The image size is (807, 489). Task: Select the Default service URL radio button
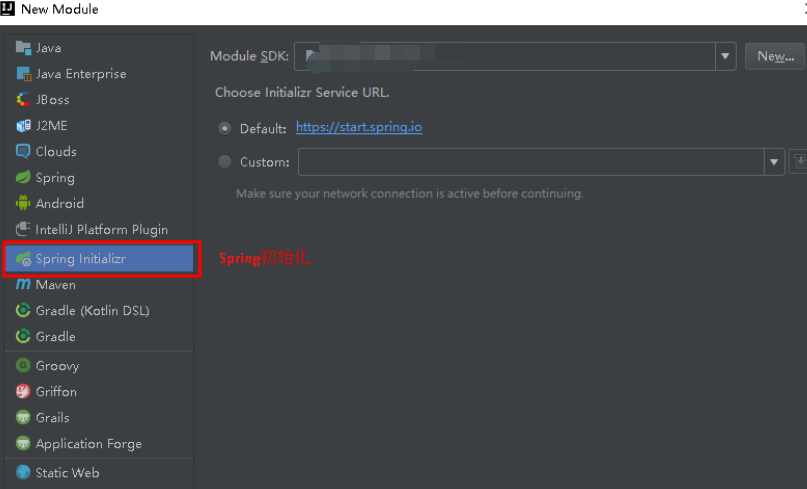click(225, 128)
